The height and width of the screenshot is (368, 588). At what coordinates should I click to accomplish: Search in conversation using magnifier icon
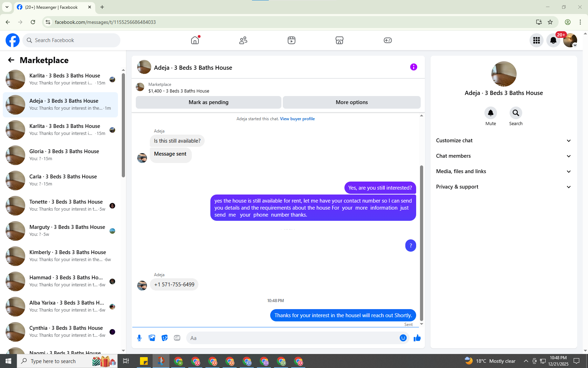coord(516,113)
